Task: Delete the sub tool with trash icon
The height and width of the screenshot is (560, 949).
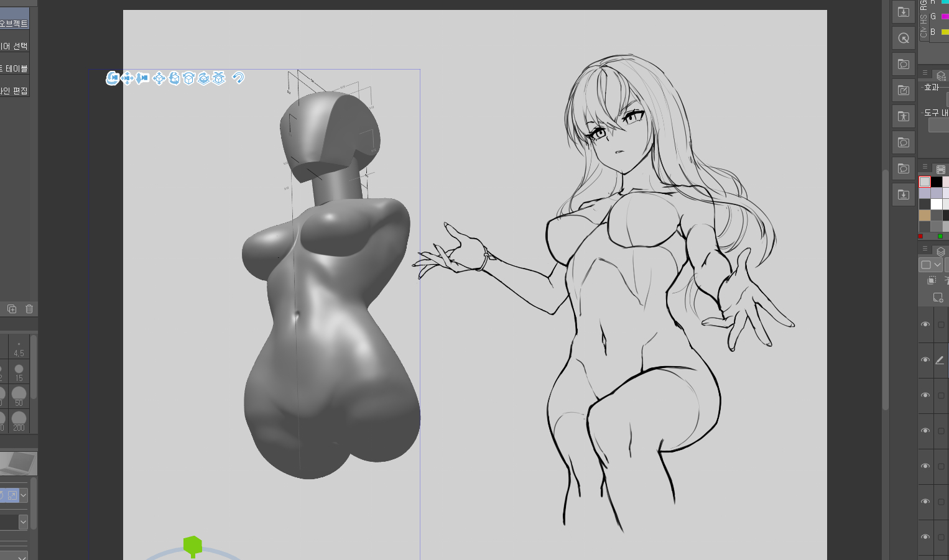Action: (x=29, y=309)
